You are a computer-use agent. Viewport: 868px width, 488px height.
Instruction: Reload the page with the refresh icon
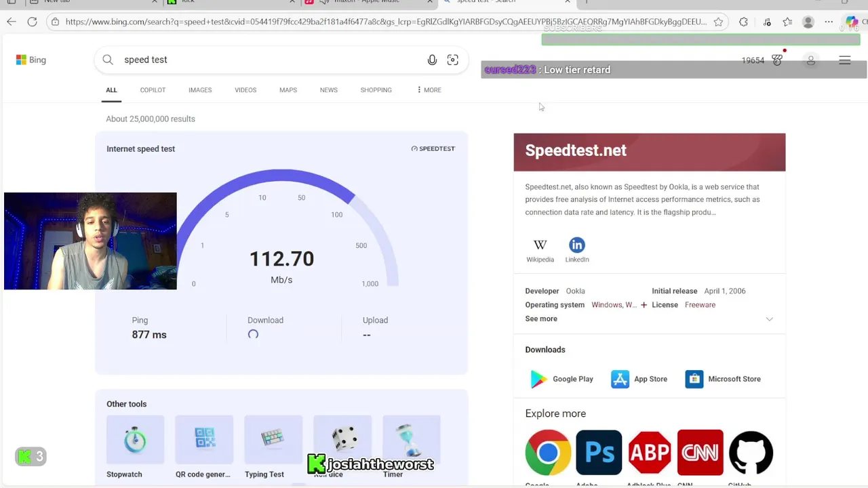coord(32,22)
